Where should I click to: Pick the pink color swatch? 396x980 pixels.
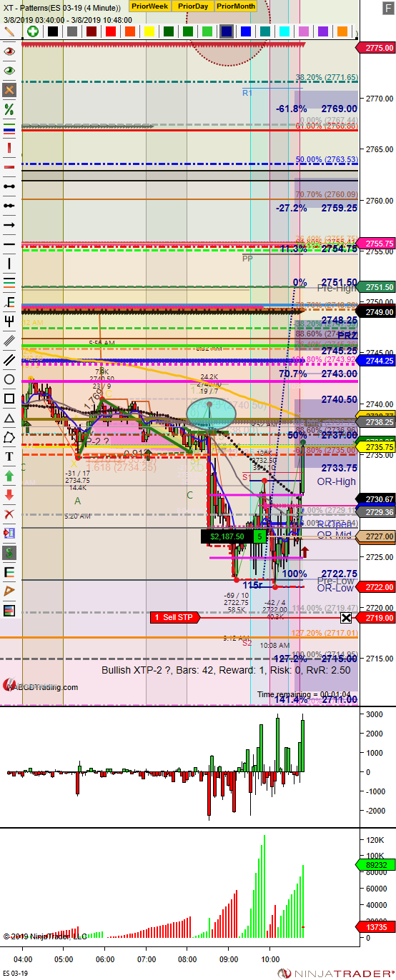click(303, 31)
